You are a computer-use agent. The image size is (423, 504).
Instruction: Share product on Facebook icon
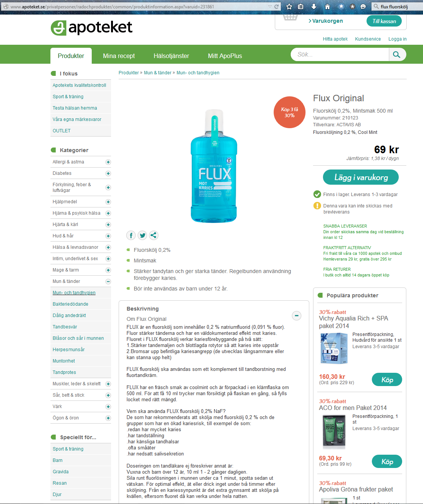click(x=131, y=236)
